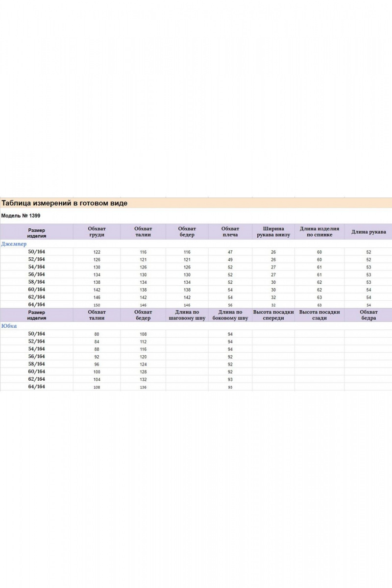The width and height of the screenshot is (392, 588).
Task: Select waist value 84 in Юбка 52/164 row
Action: point(97,342)
